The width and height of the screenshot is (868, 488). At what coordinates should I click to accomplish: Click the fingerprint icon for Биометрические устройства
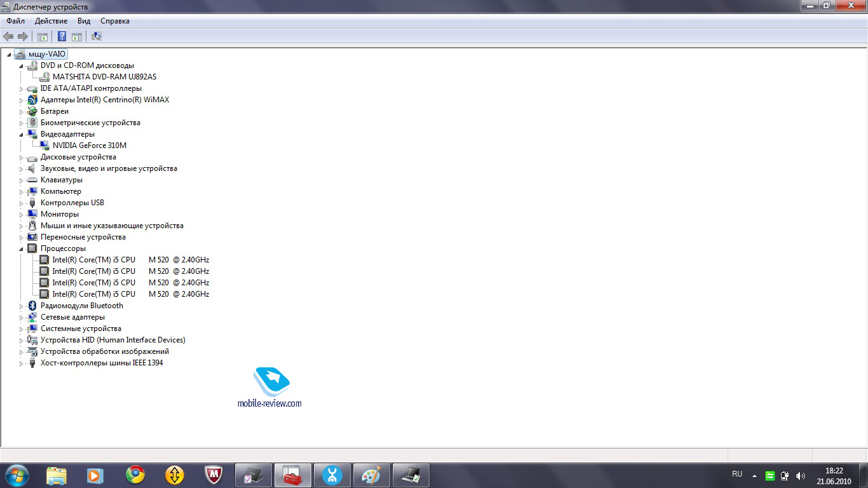[x=32, y=123]
